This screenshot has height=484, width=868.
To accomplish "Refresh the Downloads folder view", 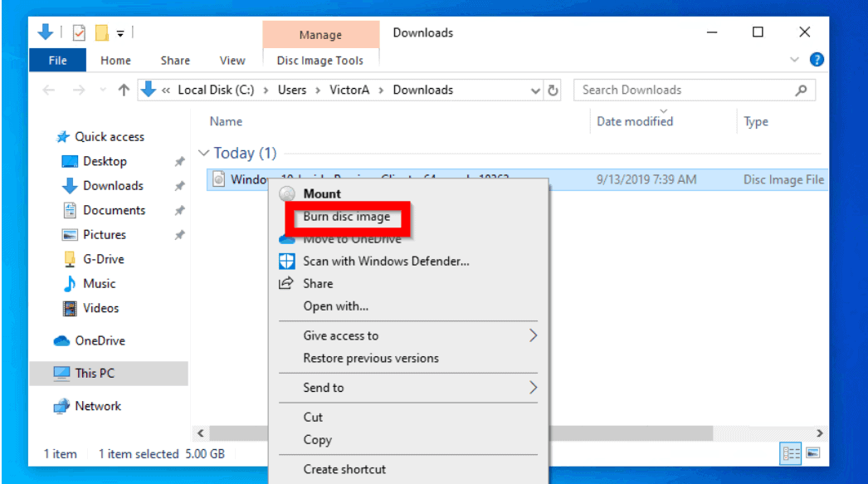I will click(553, 90).
